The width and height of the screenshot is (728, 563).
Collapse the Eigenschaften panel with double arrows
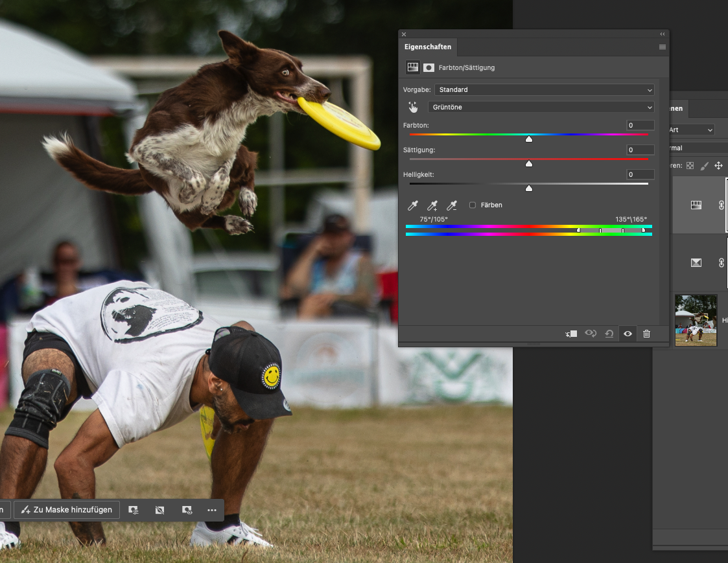[x=663, y=34]
